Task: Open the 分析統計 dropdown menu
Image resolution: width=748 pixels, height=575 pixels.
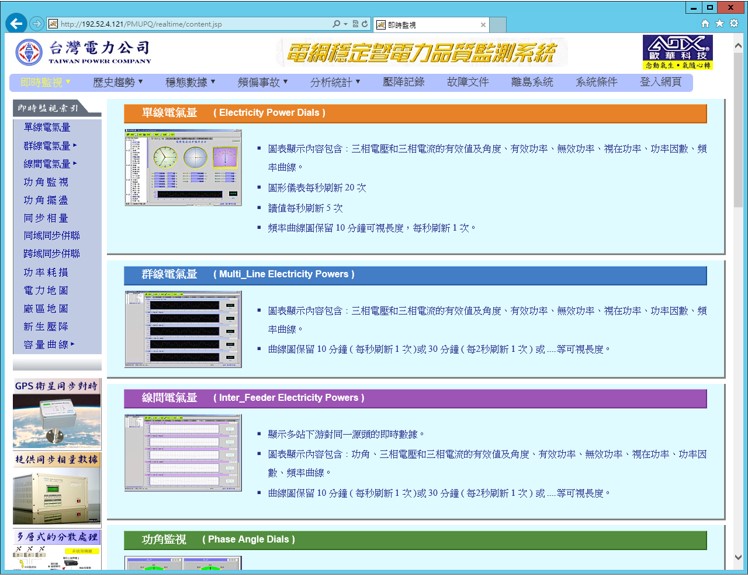Action: (335, 82)
